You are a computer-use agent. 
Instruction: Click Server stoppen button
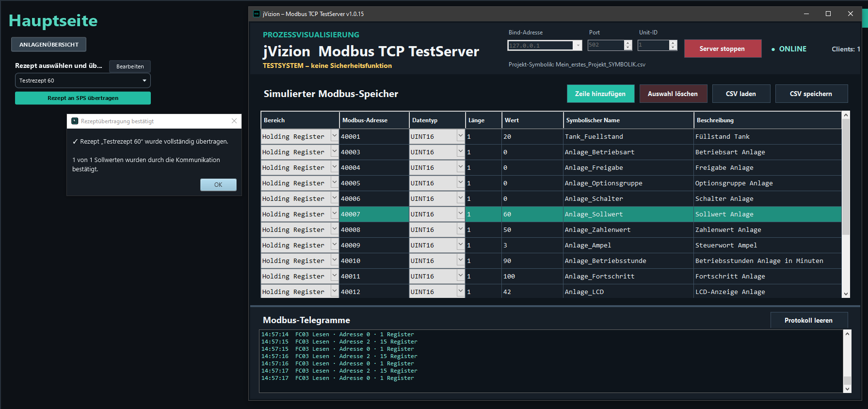click(723, 49)
